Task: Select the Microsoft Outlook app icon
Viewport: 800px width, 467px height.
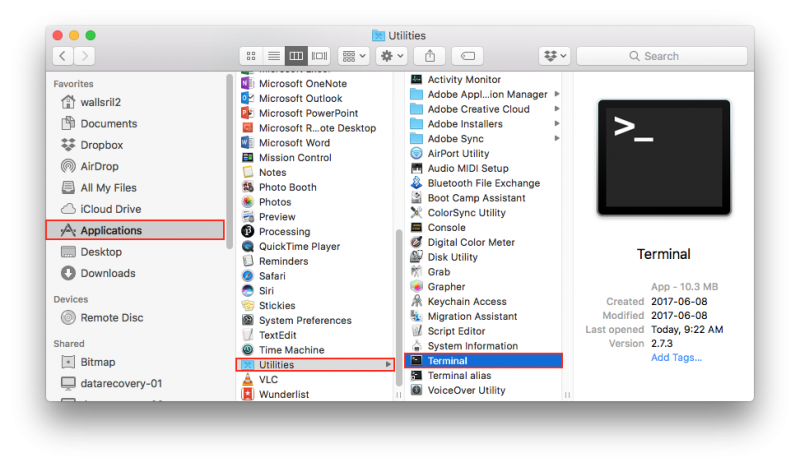Action: (x=247, y=98)
